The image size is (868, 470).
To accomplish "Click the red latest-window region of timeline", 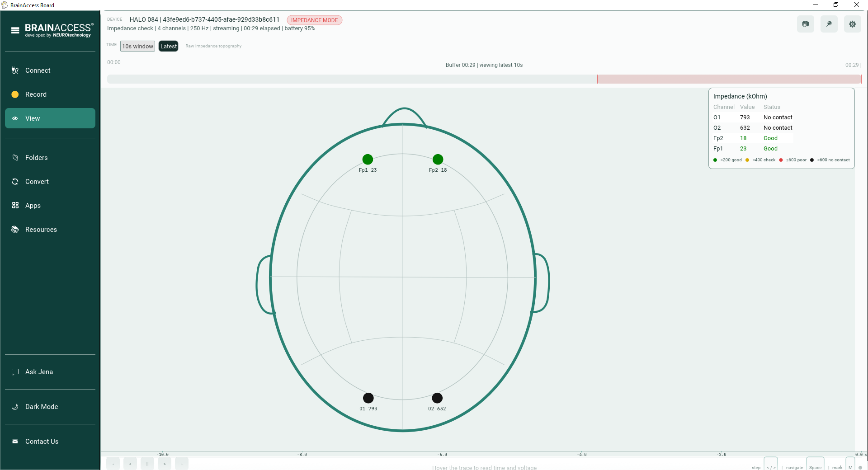I will pyautogui.click(x=729, y=79).
